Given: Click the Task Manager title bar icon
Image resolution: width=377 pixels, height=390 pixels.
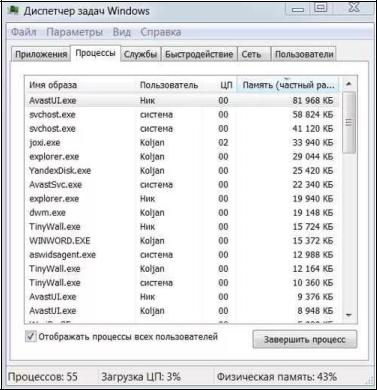Looking at the screenshot, I should 13,10.
